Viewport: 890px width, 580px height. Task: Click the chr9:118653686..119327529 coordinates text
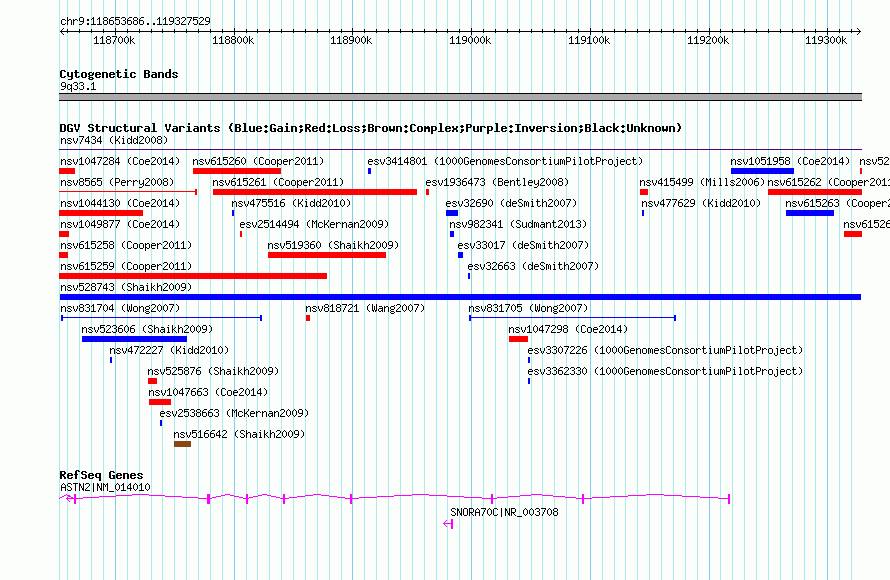135,21
